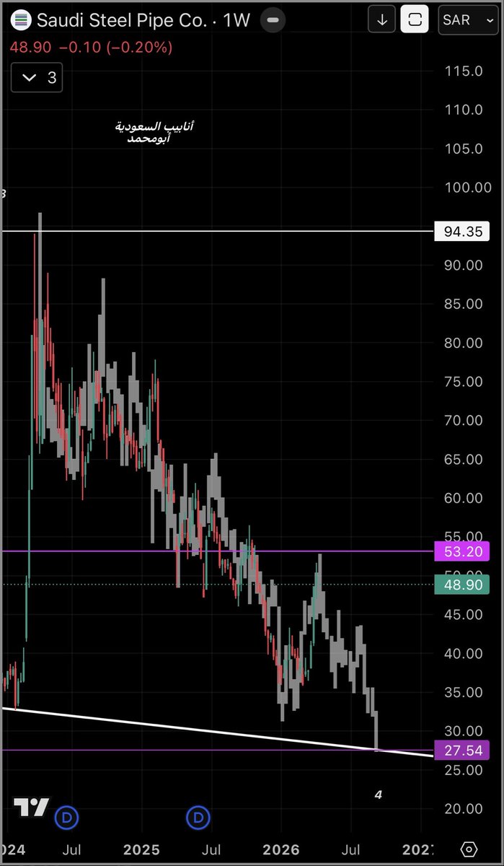Click the current price label 48.90

pyautogui.click(x=462, y=585)
